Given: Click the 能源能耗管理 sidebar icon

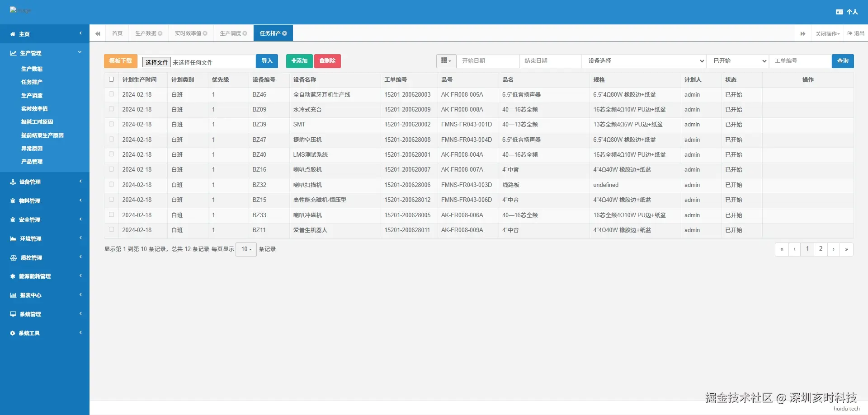Looking at the screenshot, I should (x=13, y=276).
